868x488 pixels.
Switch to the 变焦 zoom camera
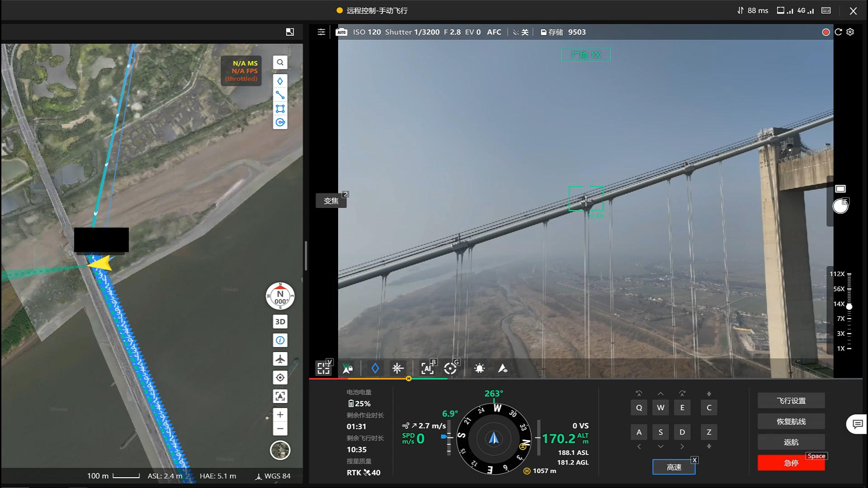(x=331, y=201)
